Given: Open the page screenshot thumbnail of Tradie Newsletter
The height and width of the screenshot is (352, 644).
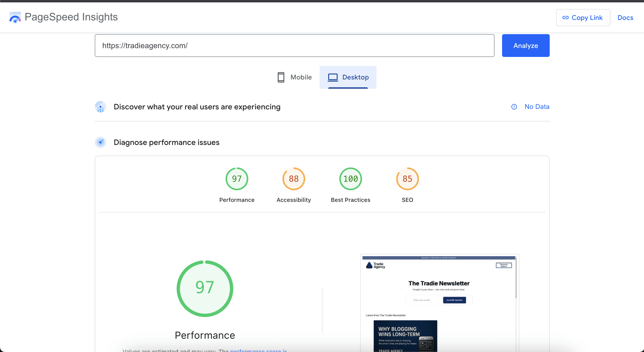Looking at the screenshot, I should [x=440, y=303].
